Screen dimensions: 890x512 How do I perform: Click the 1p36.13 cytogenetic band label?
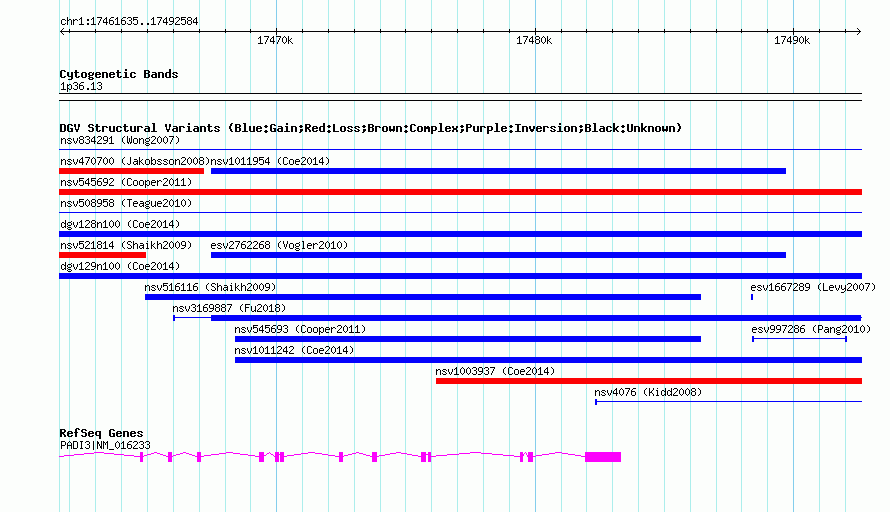(81, 86)
